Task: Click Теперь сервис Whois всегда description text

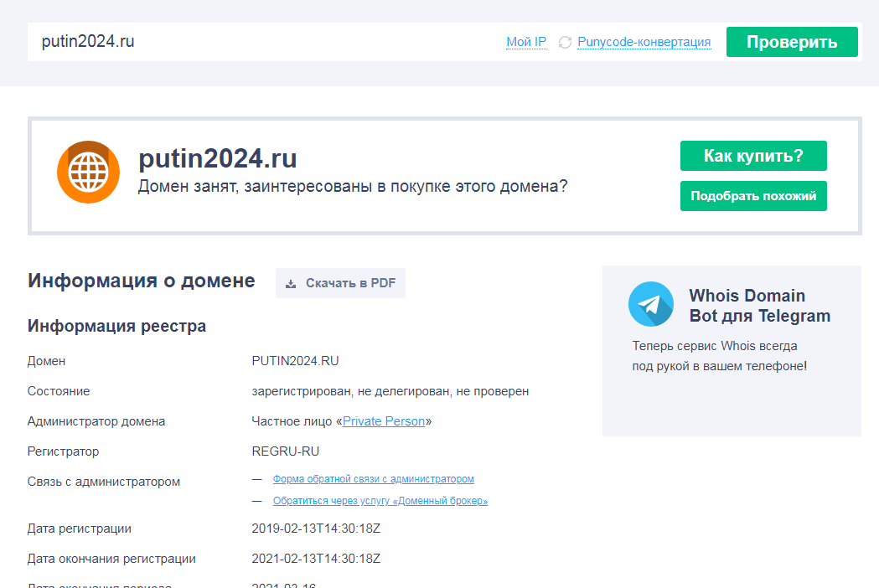Action: [x=720, y=356]
